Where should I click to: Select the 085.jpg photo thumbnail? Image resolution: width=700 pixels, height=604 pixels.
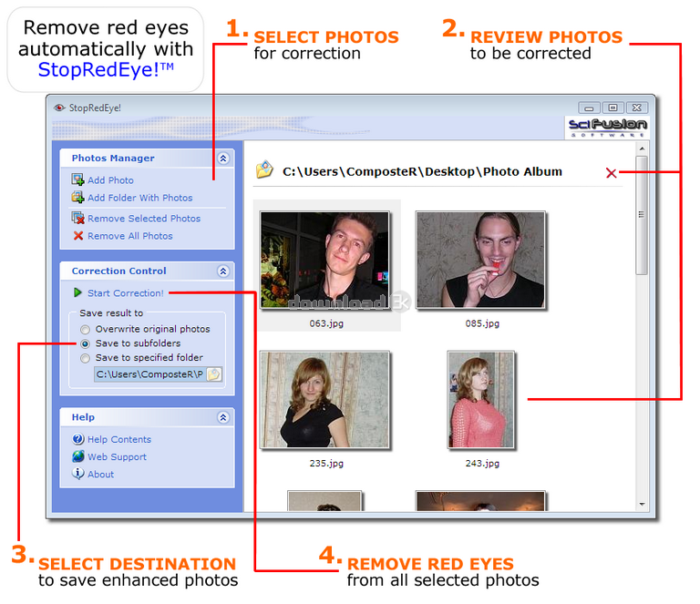[480, 260]
